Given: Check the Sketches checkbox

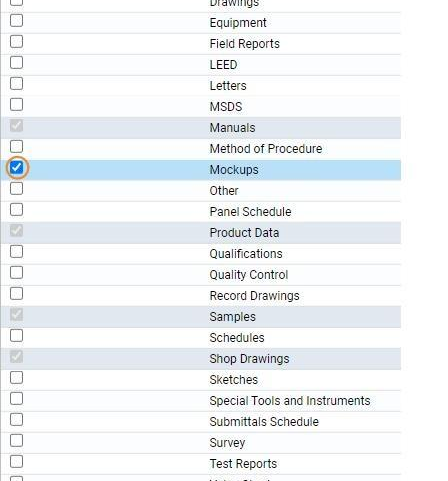Looking at the screenshot, I should (16, 378).
